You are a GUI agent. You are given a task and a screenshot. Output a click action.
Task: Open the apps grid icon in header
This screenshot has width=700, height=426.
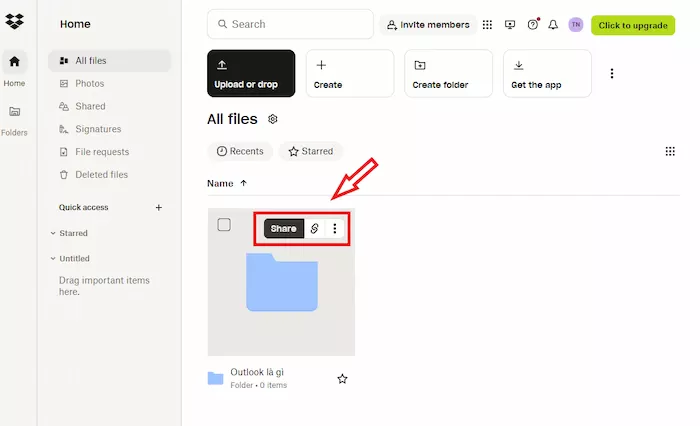487,25
